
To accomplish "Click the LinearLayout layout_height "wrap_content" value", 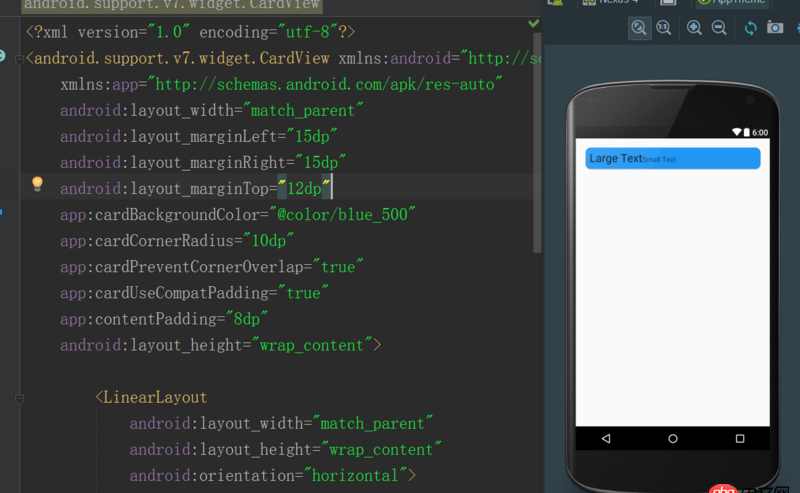I will (x=382, y=449).
